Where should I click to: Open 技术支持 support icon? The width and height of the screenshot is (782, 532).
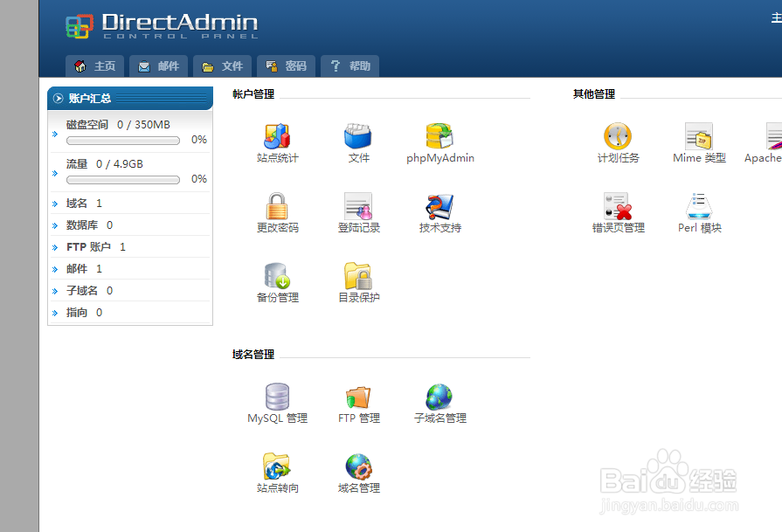coord(439,206)
